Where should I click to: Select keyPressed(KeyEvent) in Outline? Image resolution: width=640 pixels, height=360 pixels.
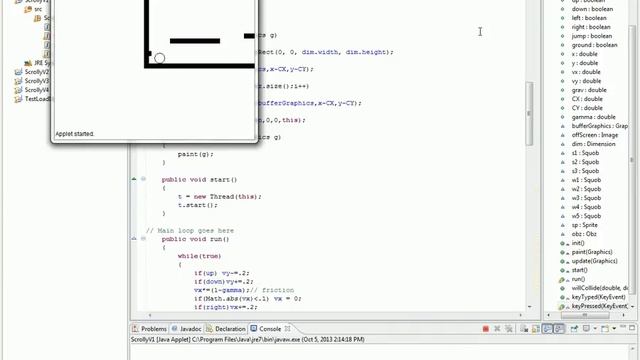tap(600, 306)
